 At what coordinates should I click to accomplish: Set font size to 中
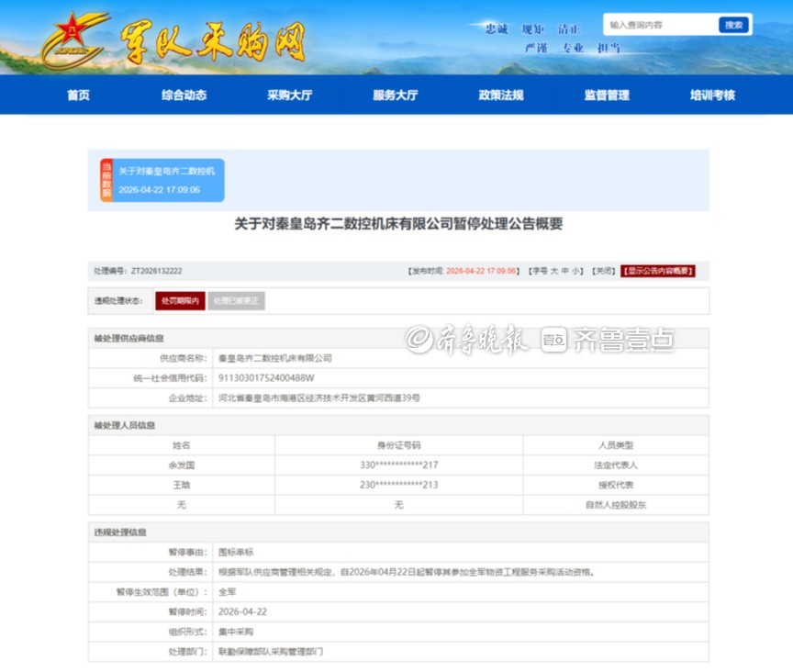coord(565,272)
